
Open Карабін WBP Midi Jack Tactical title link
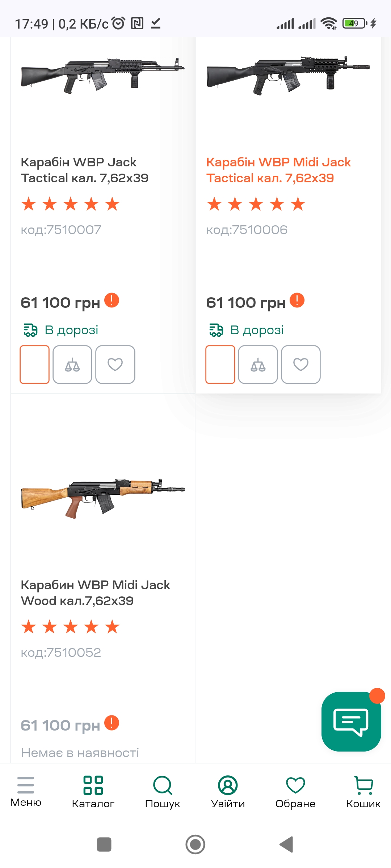point(278,170)
